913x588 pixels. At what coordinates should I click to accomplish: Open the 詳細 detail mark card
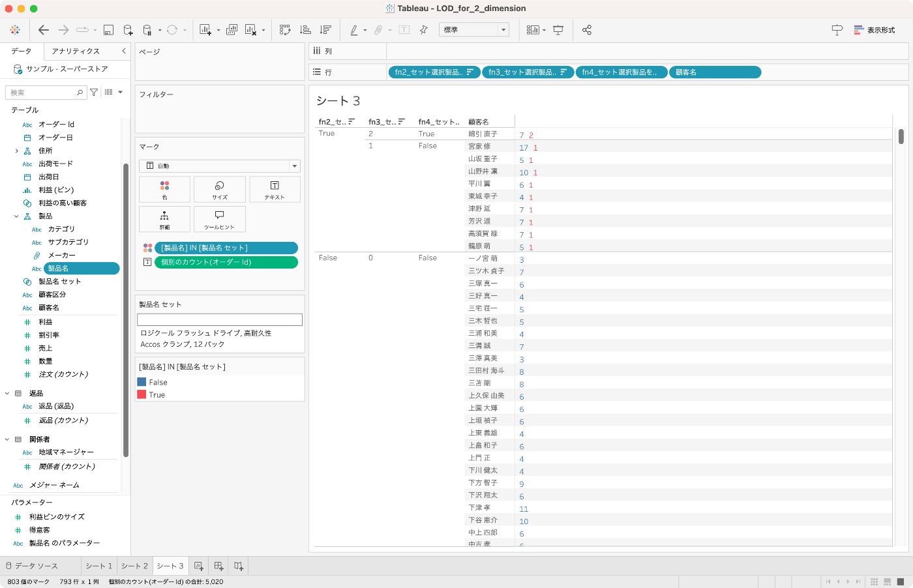[x=164, y=219]
